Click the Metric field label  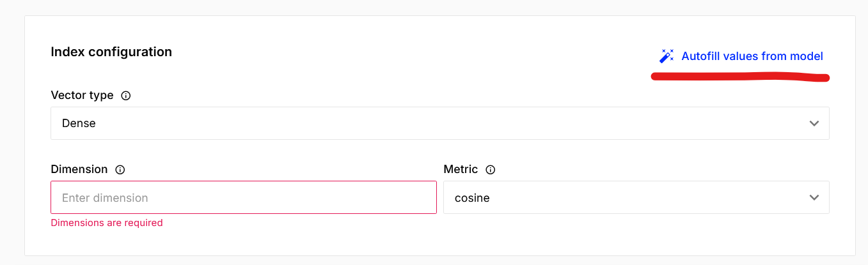point(461,169)
